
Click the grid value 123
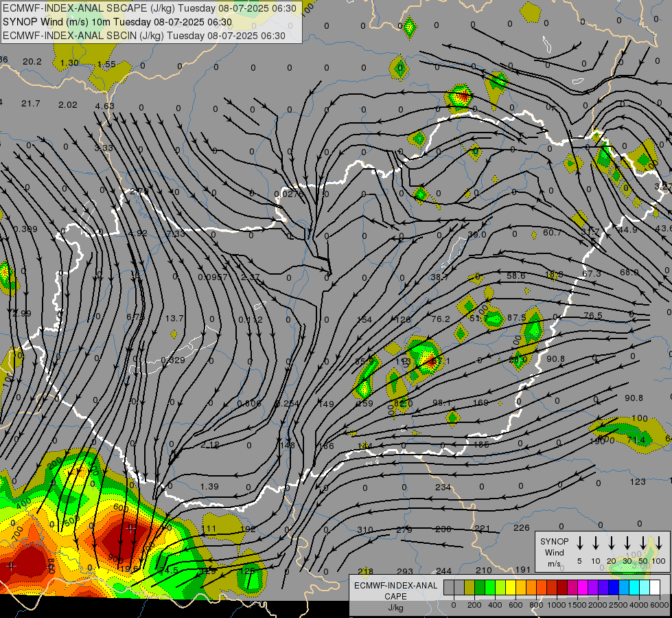[638, 482]
